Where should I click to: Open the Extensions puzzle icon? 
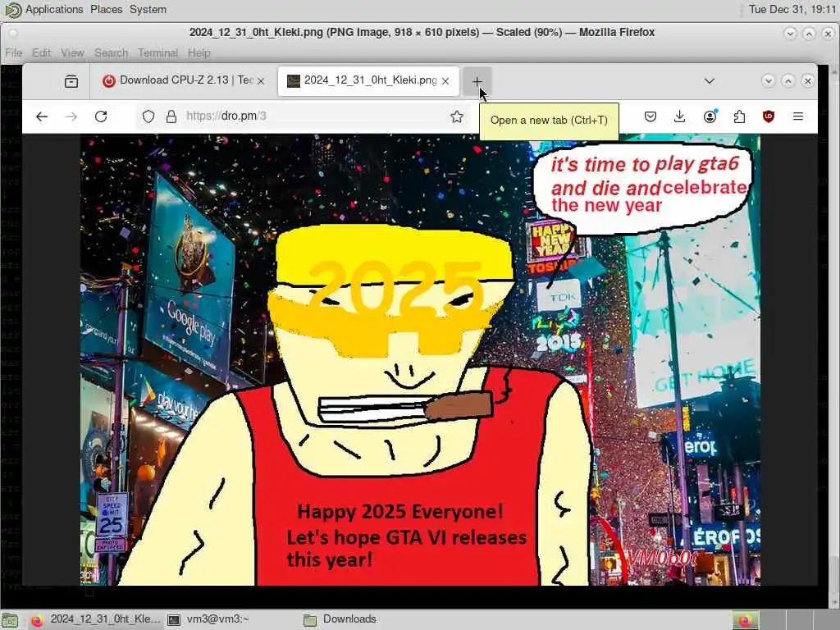pos(739,116)
